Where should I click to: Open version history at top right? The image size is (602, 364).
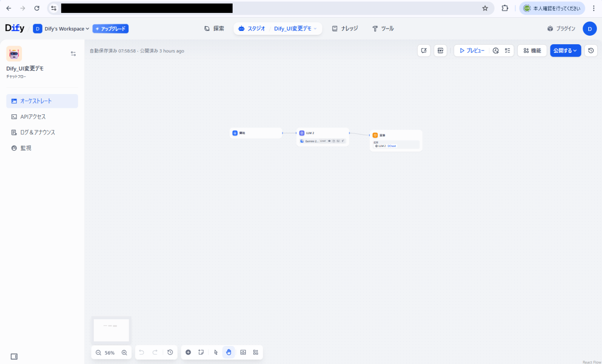coord(591,51)
